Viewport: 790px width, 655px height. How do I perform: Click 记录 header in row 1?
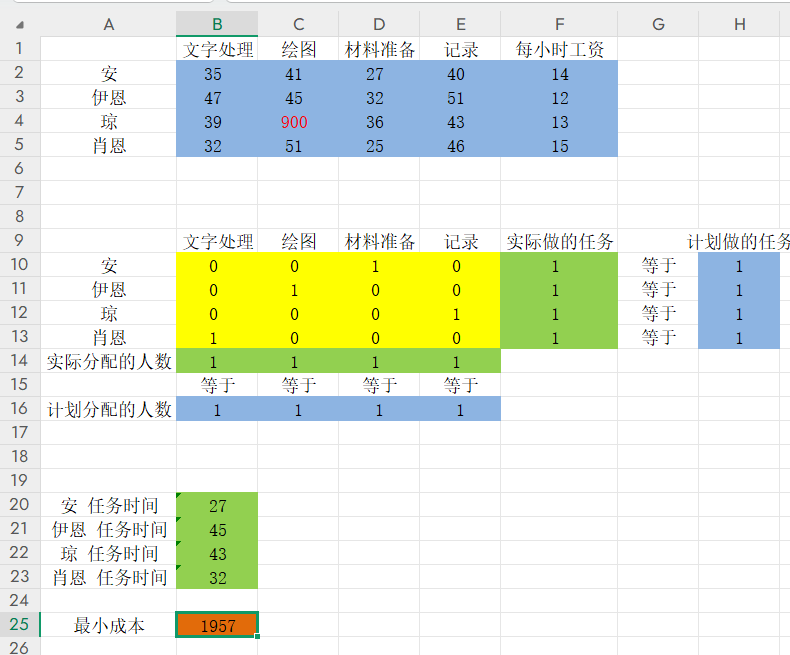(x=460, y=49)
